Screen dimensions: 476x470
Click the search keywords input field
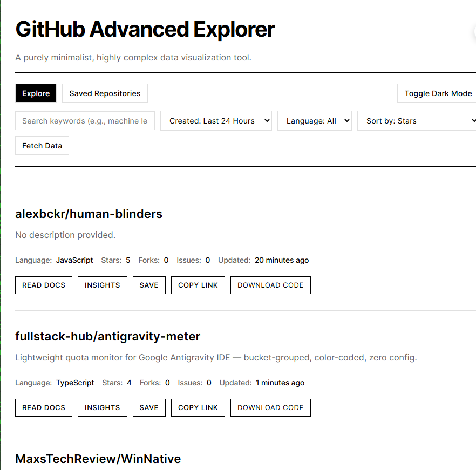pos(85,120)
